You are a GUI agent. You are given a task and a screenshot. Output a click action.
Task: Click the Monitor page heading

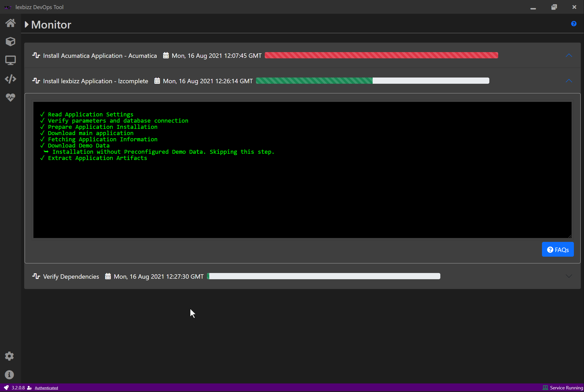click(x=51, y=25)
